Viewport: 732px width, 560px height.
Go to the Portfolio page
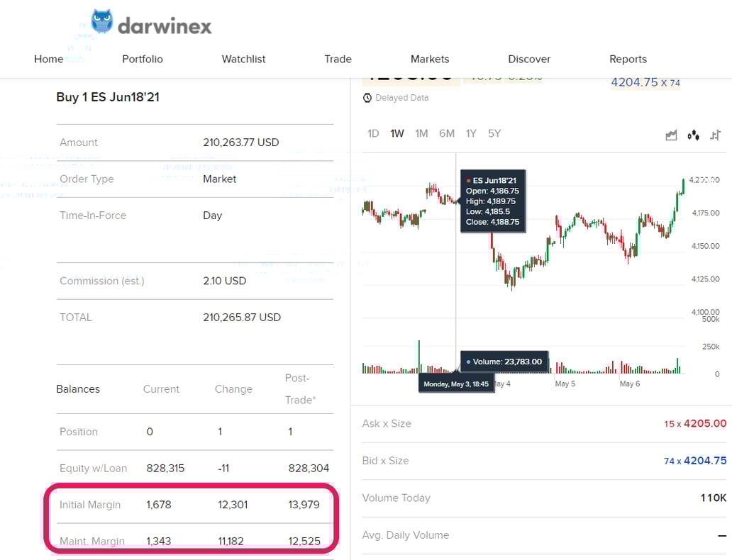click(x=143, y=59)
